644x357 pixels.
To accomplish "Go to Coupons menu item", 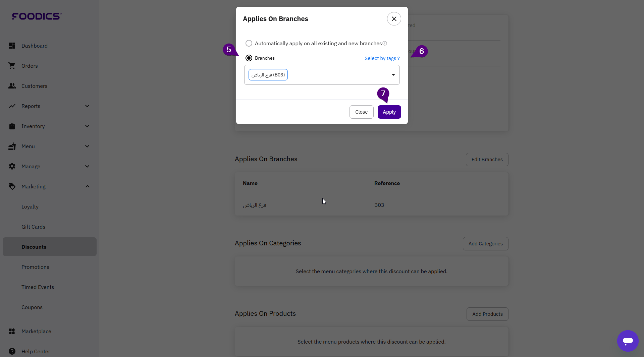I will [x=32, y=307].
